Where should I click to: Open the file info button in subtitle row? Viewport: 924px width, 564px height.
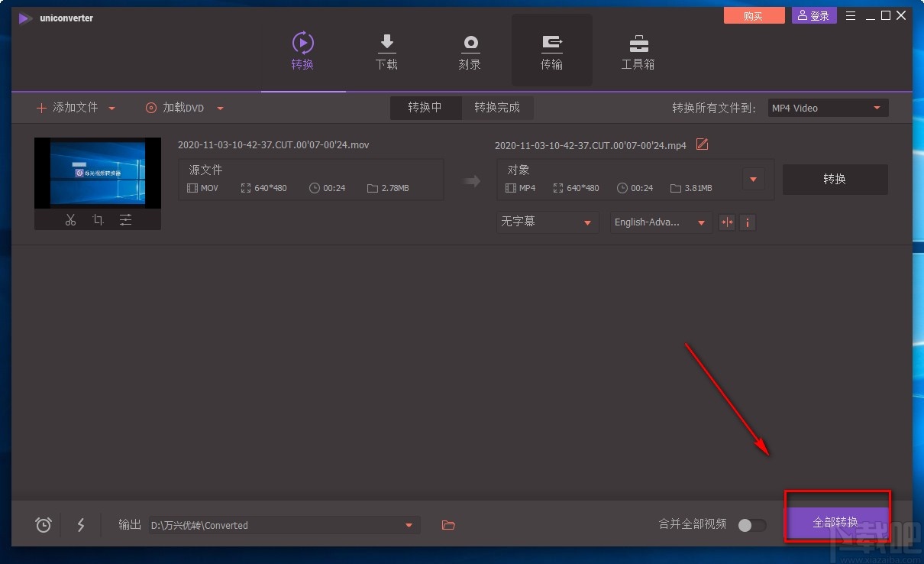pyautogui.click(x=748, y=222)
